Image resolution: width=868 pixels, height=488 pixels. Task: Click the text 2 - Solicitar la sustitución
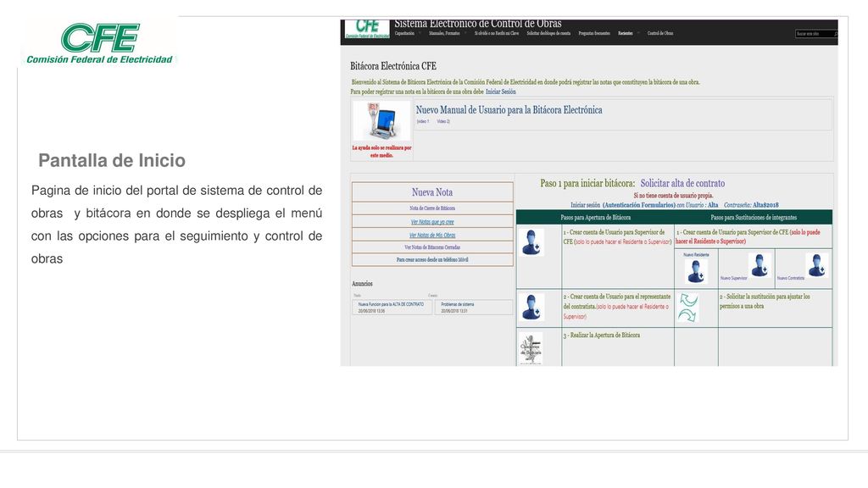(x=765, y=301)
